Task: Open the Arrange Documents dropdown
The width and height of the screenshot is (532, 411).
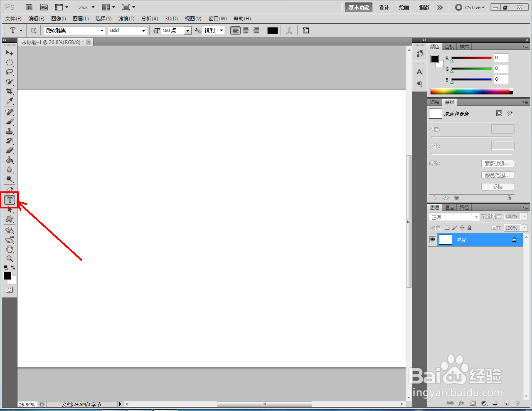Action: click(x=109, y=7)
